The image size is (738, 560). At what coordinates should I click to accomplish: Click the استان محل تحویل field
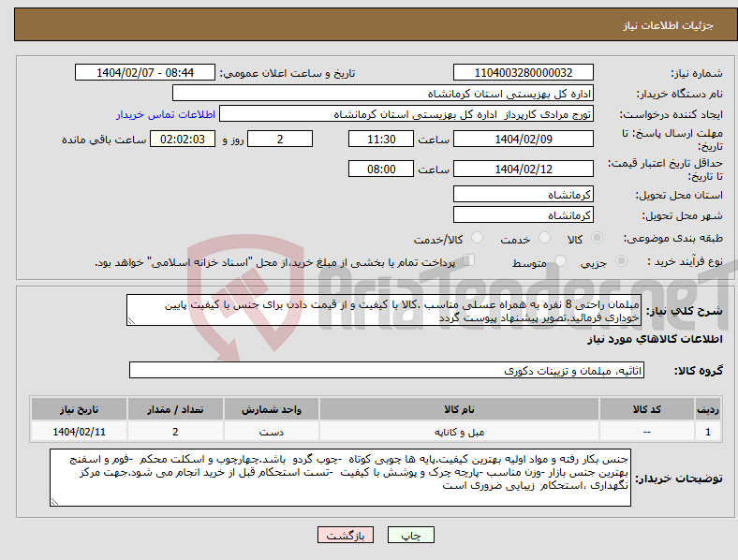523,194
